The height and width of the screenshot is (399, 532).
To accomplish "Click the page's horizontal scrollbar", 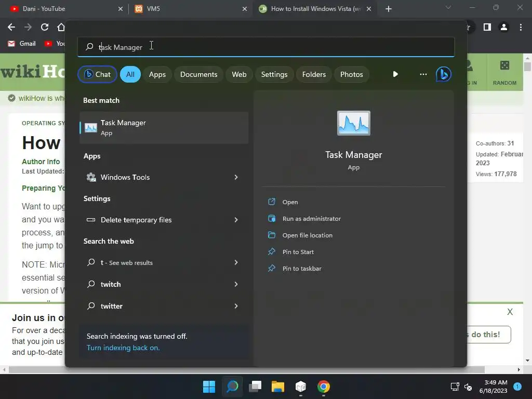I will 247,369.
